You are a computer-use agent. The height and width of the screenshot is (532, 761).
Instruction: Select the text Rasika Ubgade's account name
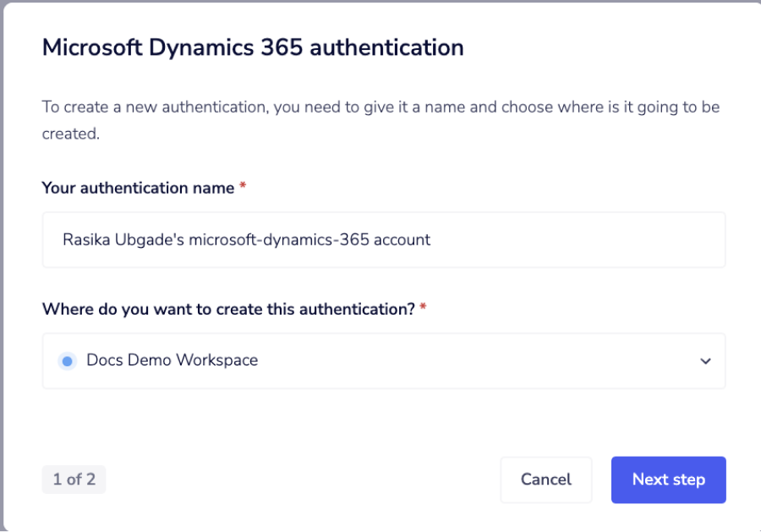click(244, 239)
